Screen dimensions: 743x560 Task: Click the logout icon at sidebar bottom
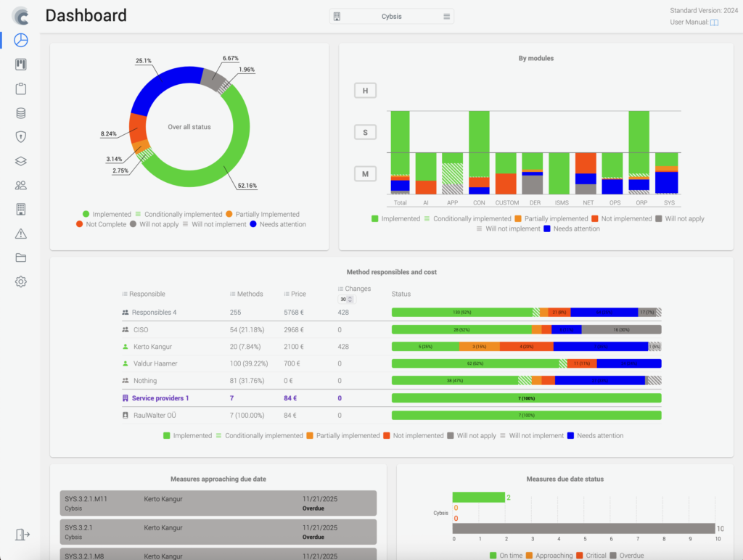click(22, 535)
